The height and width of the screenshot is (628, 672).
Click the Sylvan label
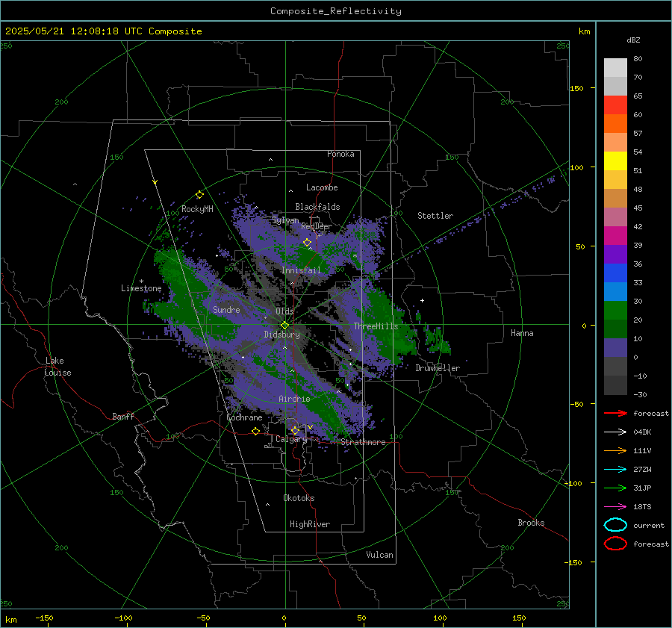285,220
